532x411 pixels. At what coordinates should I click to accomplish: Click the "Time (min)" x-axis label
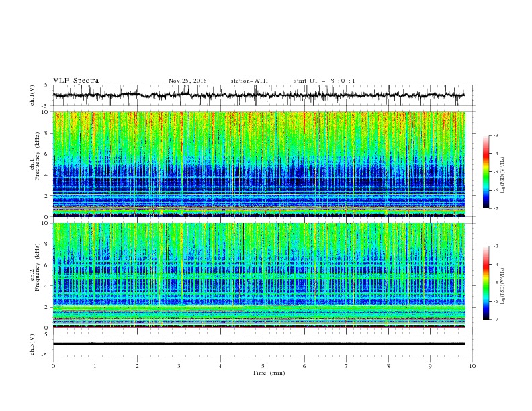pyautogui.click(x=269, y=373)
